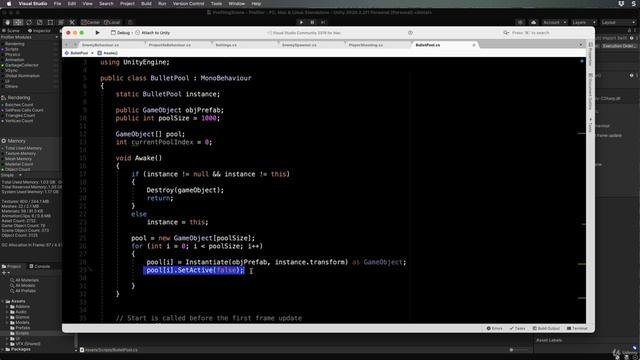Select the Move tool in Unity toolbar
The image size is (640, 360).
tap(18, 22)
